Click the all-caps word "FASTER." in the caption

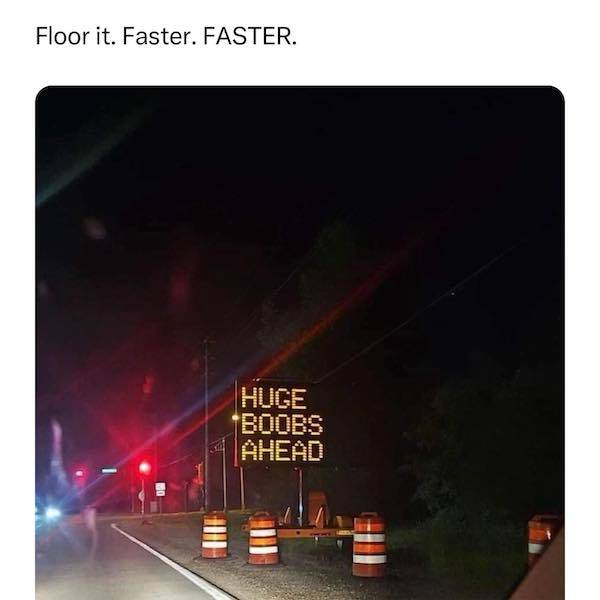[x=250, y=36]
